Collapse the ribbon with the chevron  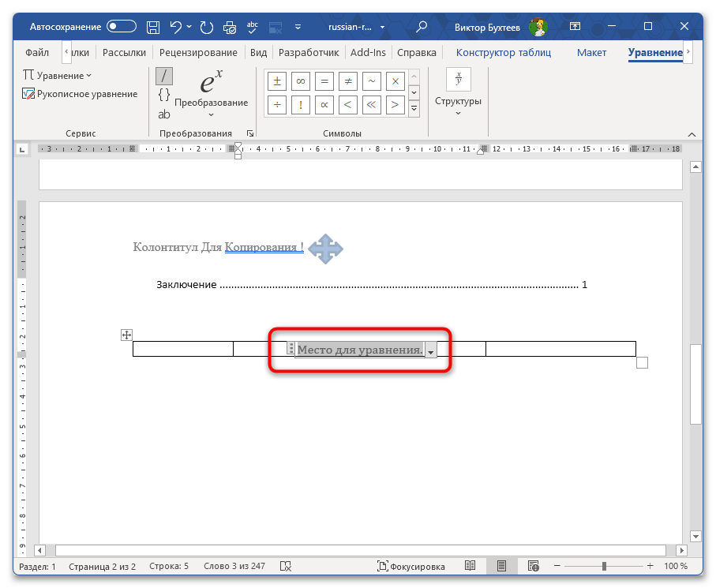[692, 134]
